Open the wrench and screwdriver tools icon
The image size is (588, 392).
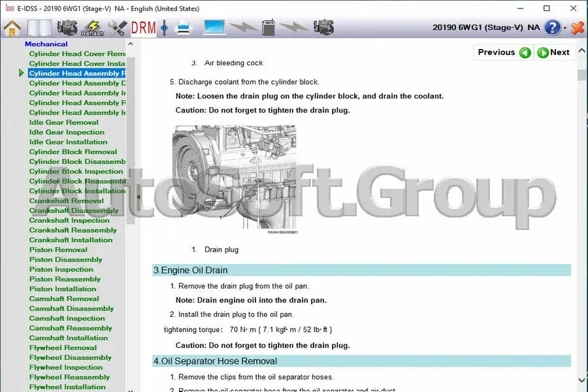(118, 28)
